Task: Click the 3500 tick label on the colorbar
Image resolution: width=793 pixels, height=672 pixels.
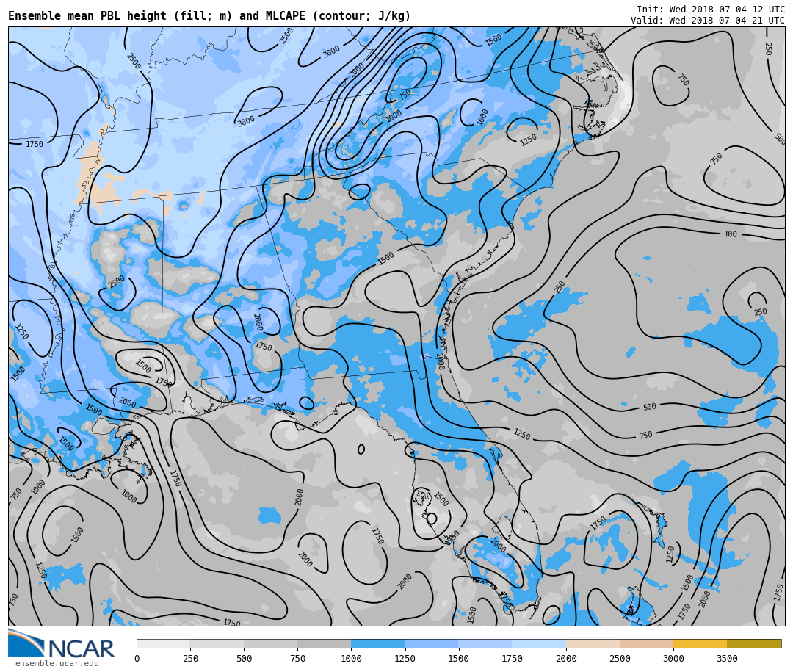Action: click(x=727, y=659)
